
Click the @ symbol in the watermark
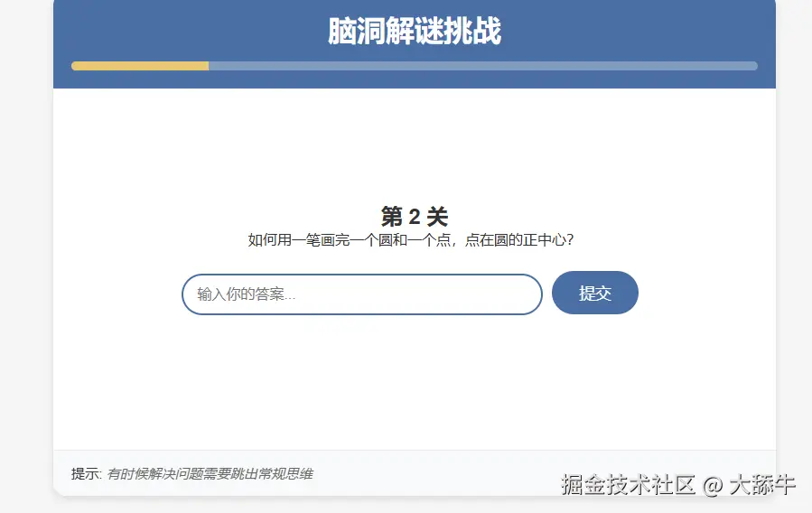(712, 486)
